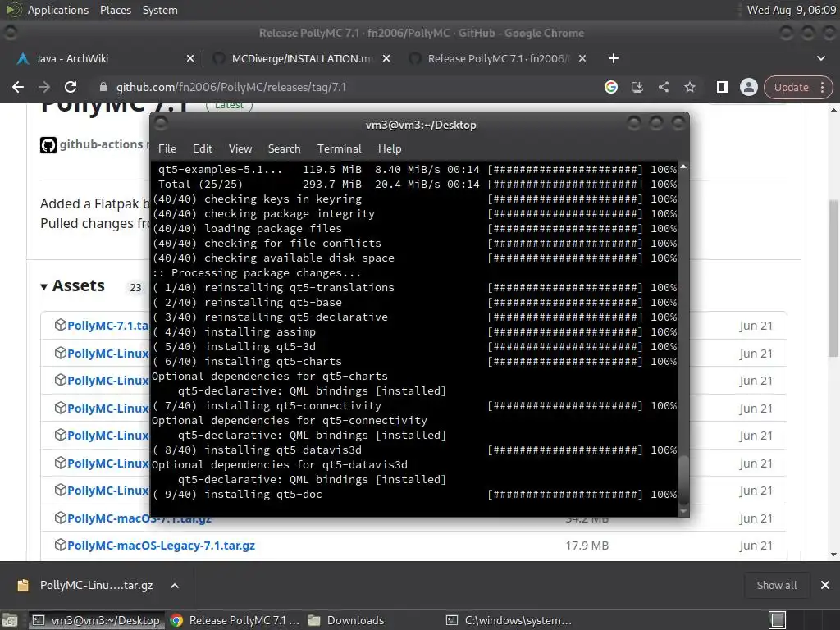Close the Java - ArchWiki tab
The height and width of the screenshot is (630, 840).
click(190, 58)
